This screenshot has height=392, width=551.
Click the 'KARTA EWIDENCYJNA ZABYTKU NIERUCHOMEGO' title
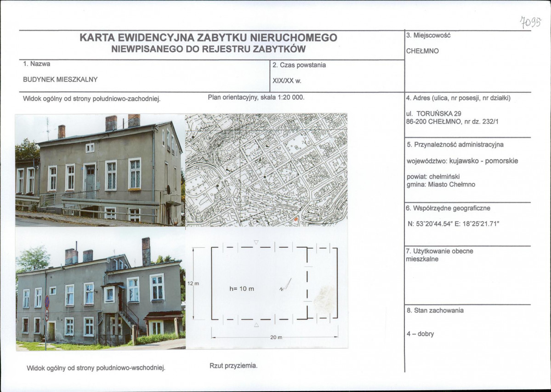click(208, 38)
